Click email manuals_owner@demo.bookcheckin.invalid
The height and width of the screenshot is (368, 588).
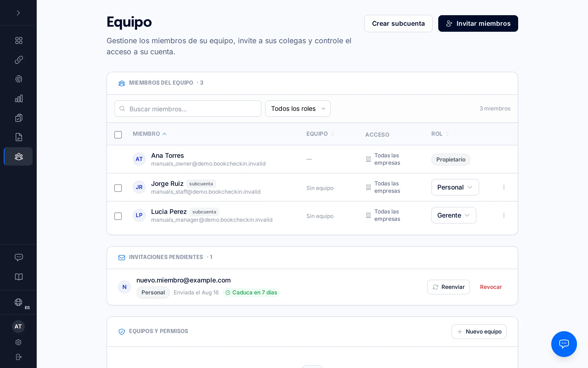point(208,164)
